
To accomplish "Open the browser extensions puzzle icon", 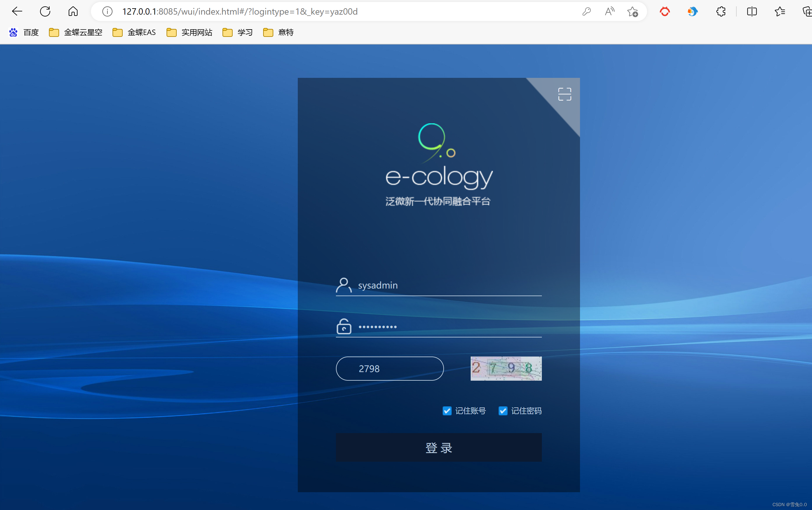I will coord(720,11).
